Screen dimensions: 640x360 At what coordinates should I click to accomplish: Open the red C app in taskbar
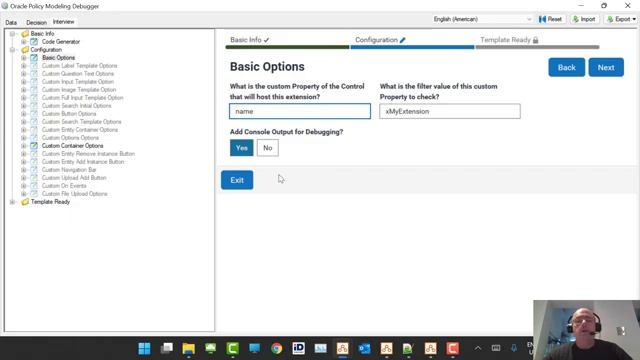(x=452, y=348)
